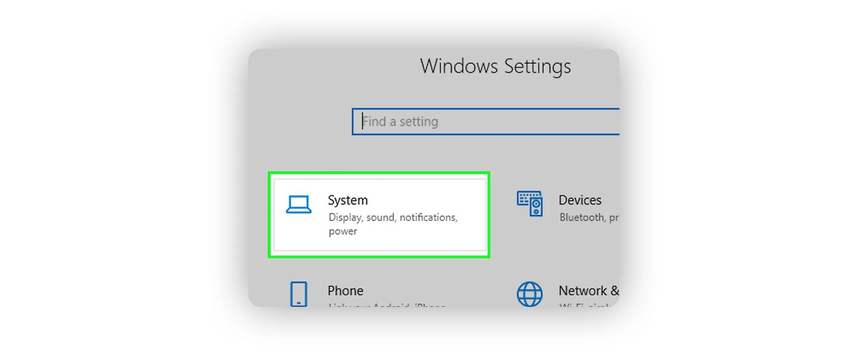The width and height of the screenshot is (868, 356).
Task: Click the Phone handset icon
Action: pyautogui.click(x=298, y=294)
